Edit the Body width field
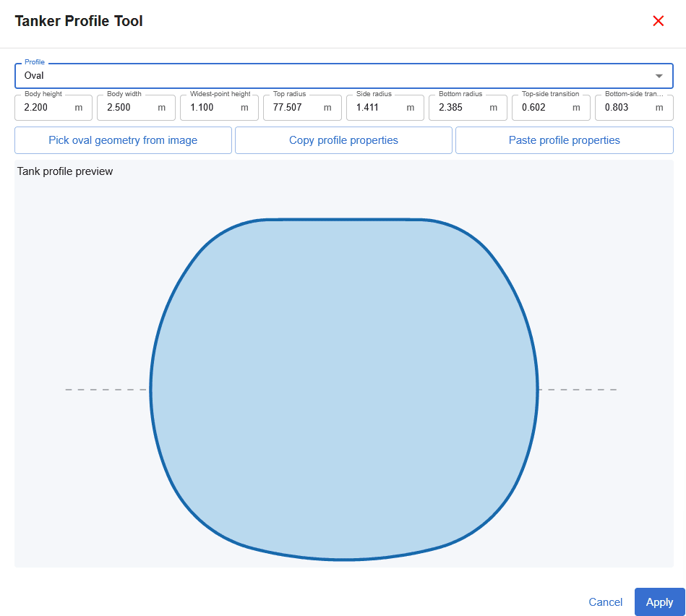Image resolution: width=686 pixels, height=616 pixels. pos(136,108)
